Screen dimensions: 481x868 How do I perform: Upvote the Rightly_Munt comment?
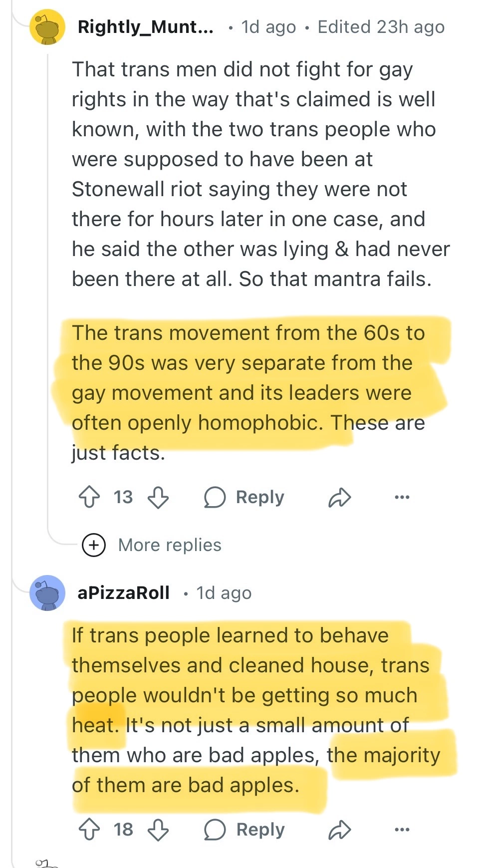click(89, 497)
